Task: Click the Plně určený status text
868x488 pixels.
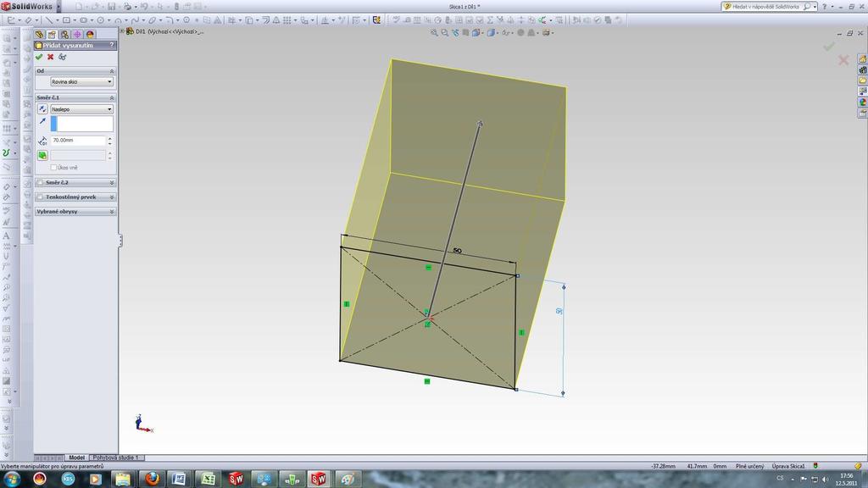Action: click(x=749, y=467)
